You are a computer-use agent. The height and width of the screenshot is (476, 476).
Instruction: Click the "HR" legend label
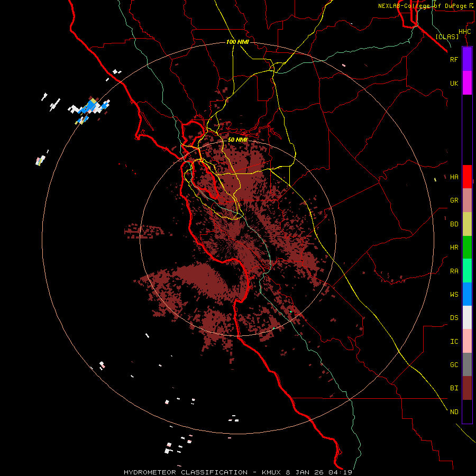pos(454,248)
